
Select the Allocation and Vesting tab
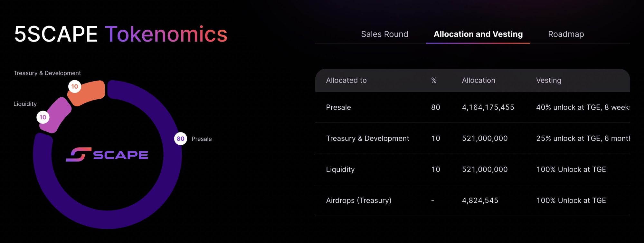point(478,34)
